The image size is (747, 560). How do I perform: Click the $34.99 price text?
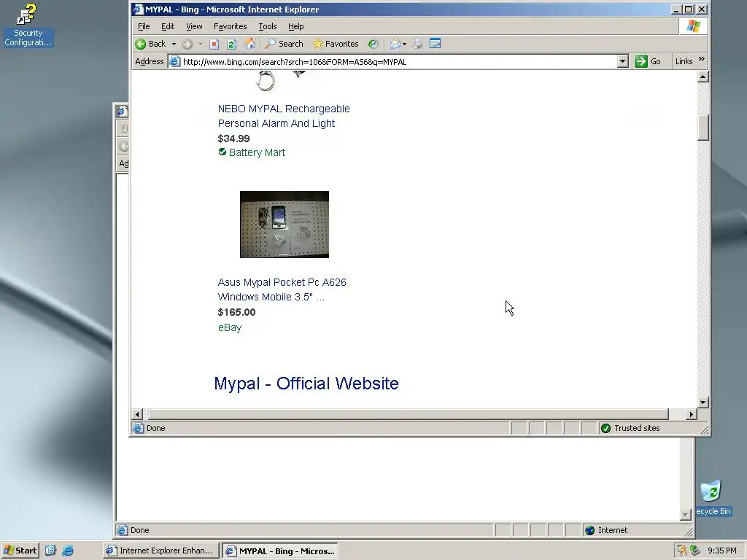233,139
